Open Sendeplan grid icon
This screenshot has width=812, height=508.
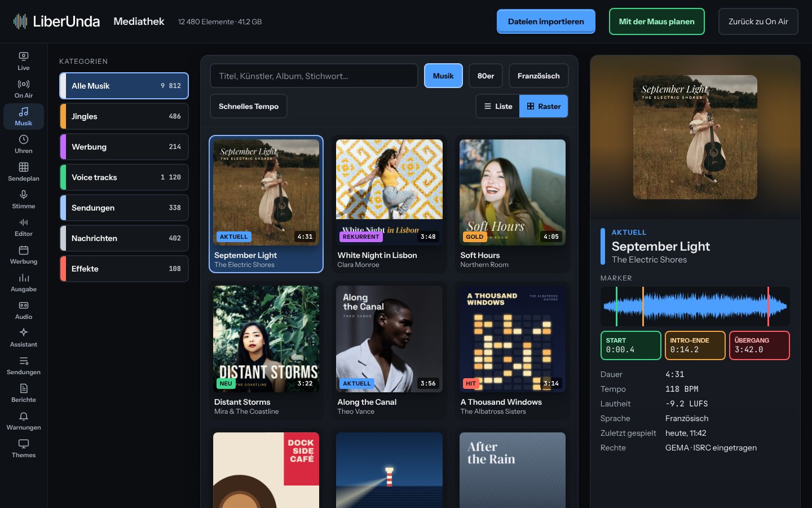[x=24, y=172]
